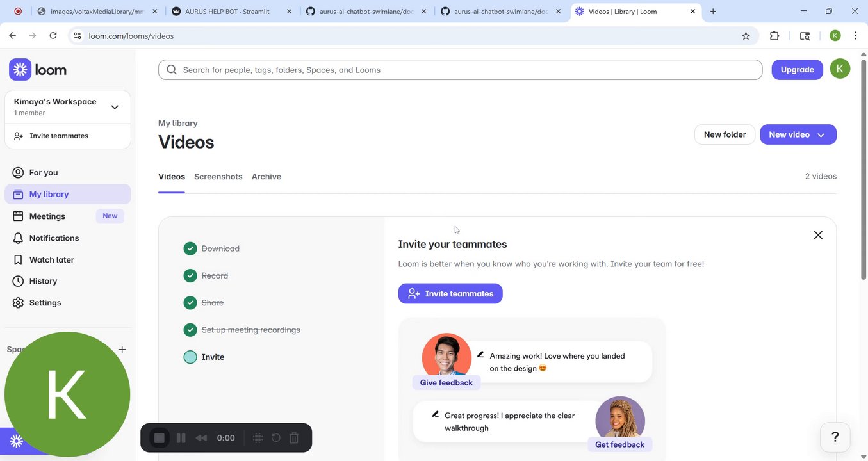Viewport: 868px width, 461px height.
Task: Click the Loom search field
Action: [x=460, y=70]
